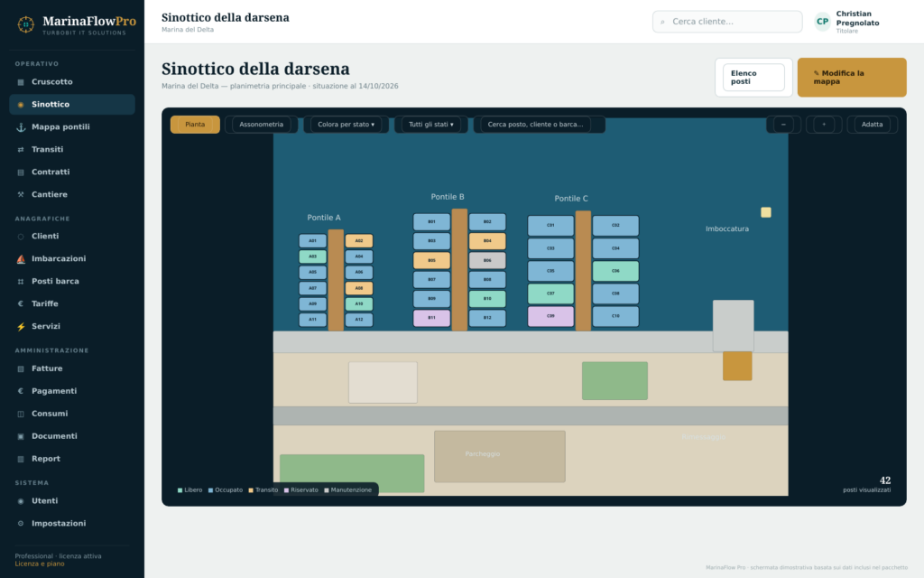The image size is (924, 578).
Task: Click the anchor icon beside Mappa pontili
Action: (x=21, y=127)
